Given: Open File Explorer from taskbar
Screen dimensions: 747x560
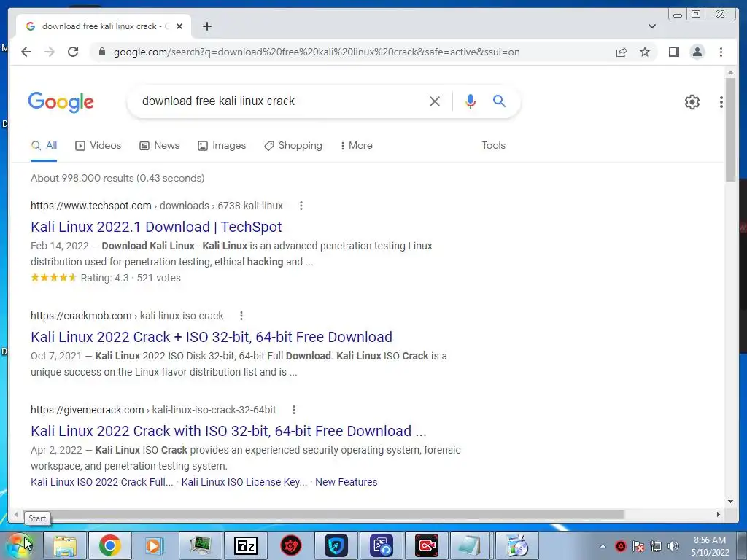Looking at the screenshot, I should pos(65,545).
